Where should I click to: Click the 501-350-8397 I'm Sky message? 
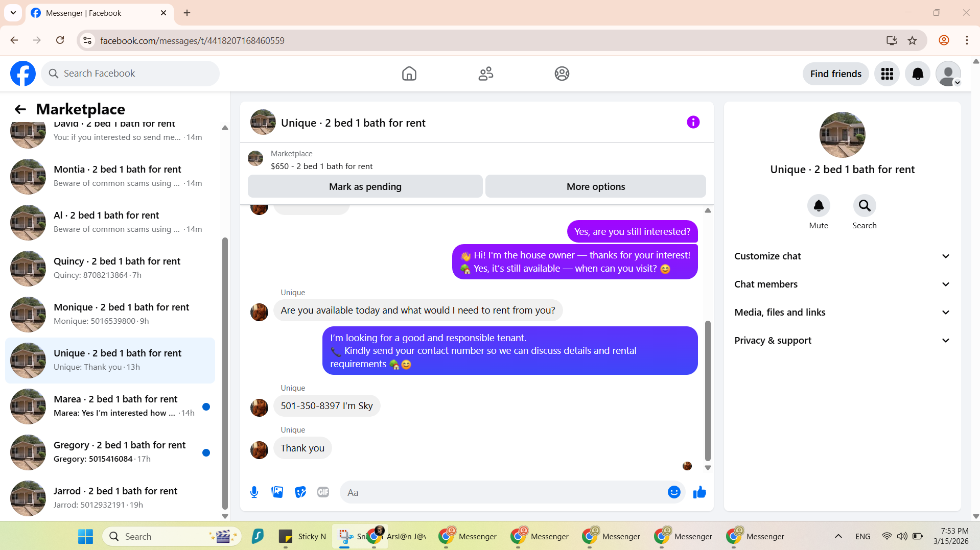(x=326, y=406)
